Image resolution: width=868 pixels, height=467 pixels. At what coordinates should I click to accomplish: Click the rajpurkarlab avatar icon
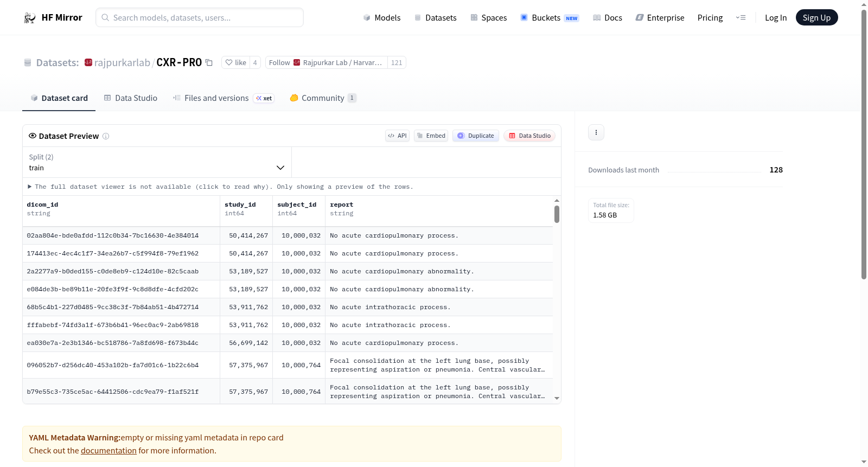click(88, 62)
